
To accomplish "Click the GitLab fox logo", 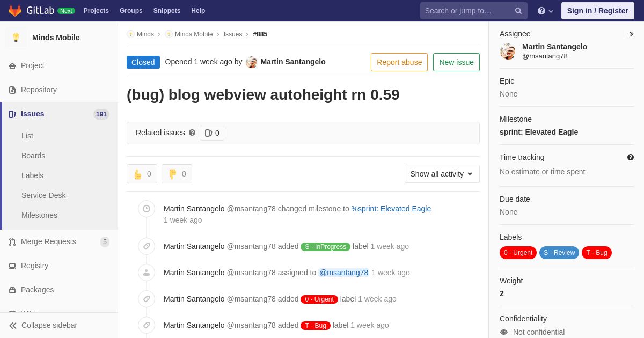I will point(15,11).
